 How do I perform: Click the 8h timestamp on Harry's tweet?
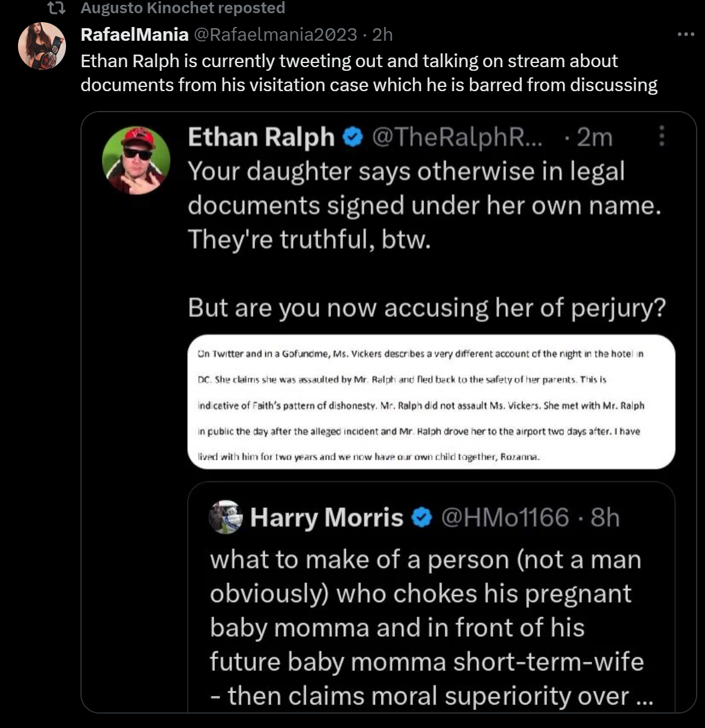pos(605,518)
